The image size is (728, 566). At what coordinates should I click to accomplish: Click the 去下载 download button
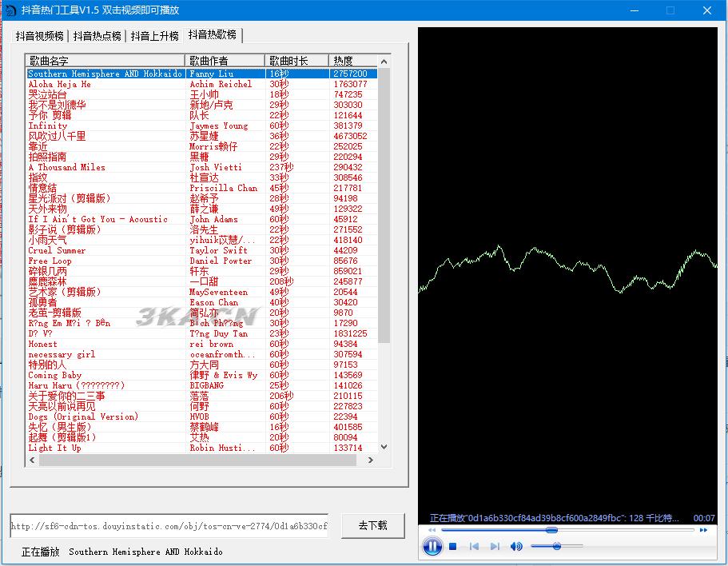pyautogui.click(x=373, y=525)
